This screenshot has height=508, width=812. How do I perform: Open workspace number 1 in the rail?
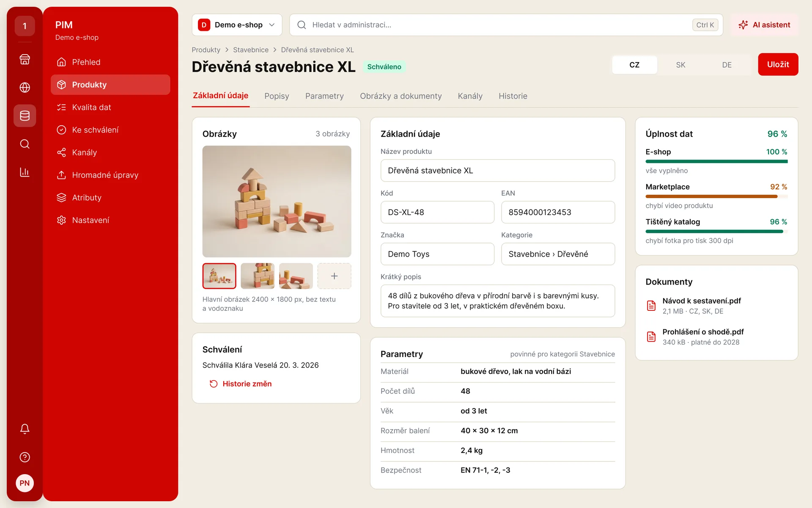25,26
